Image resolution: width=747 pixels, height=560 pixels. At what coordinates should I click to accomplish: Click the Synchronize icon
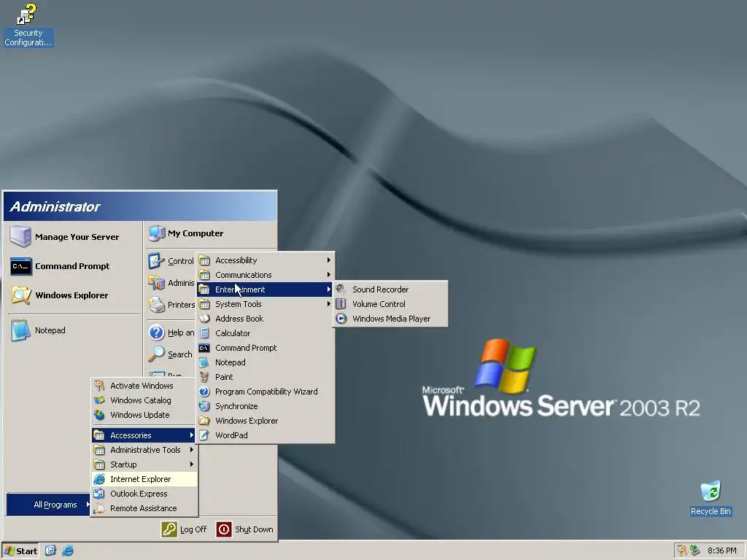point(204,406)
